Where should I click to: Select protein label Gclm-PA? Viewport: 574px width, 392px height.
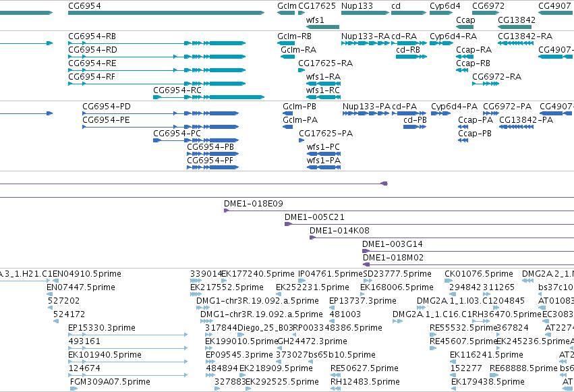pyautogui.click(x=300, y=120)
